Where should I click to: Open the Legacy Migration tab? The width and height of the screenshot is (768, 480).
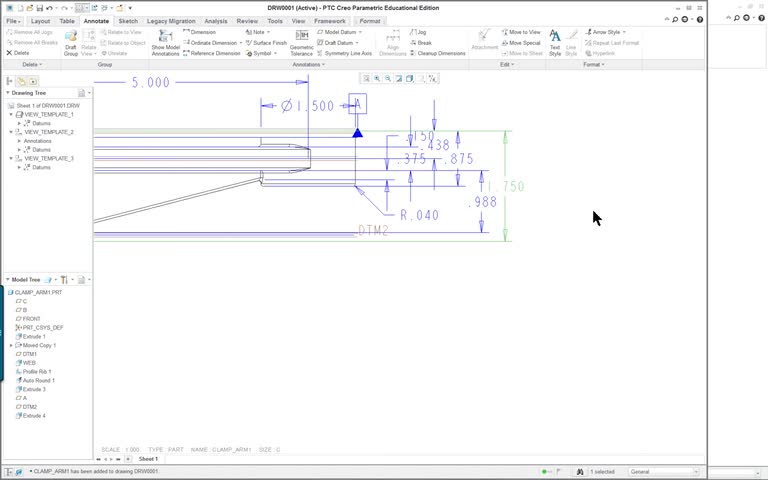pos(171,21)
